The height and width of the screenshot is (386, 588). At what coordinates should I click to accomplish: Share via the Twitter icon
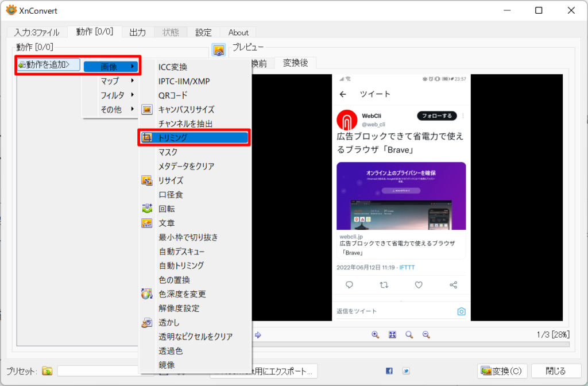406,371
